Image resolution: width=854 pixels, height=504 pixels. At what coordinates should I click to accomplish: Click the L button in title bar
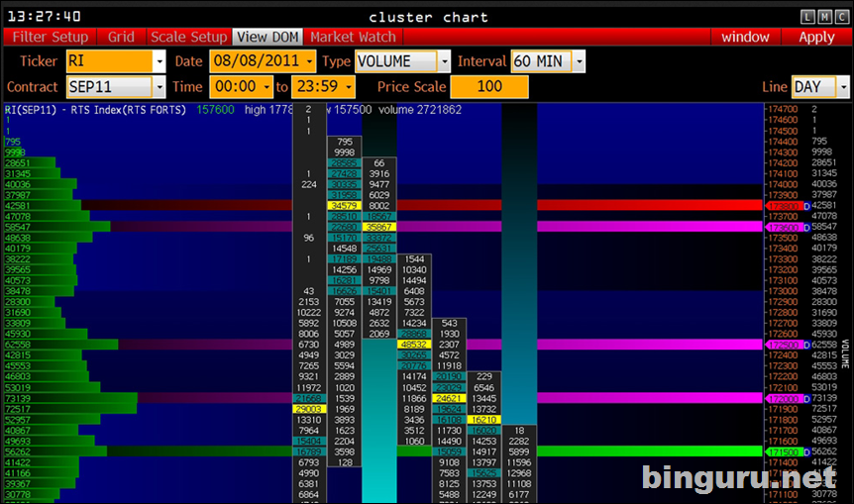point(807,18)
